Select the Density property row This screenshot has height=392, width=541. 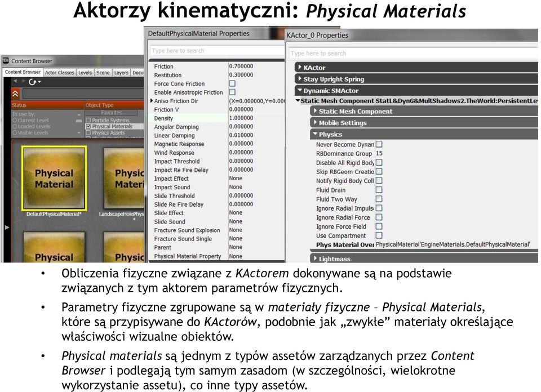(x=217, y=118)
